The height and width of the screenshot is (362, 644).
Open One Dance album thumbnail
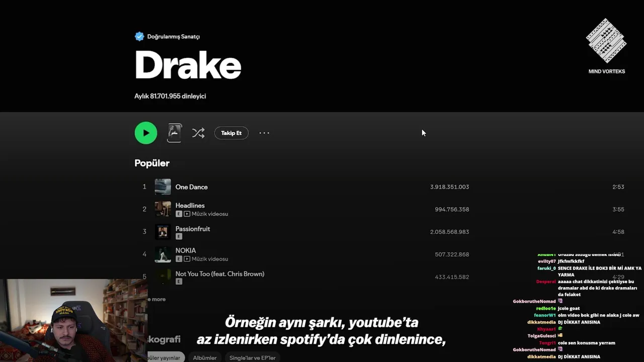tap(163, 187)
